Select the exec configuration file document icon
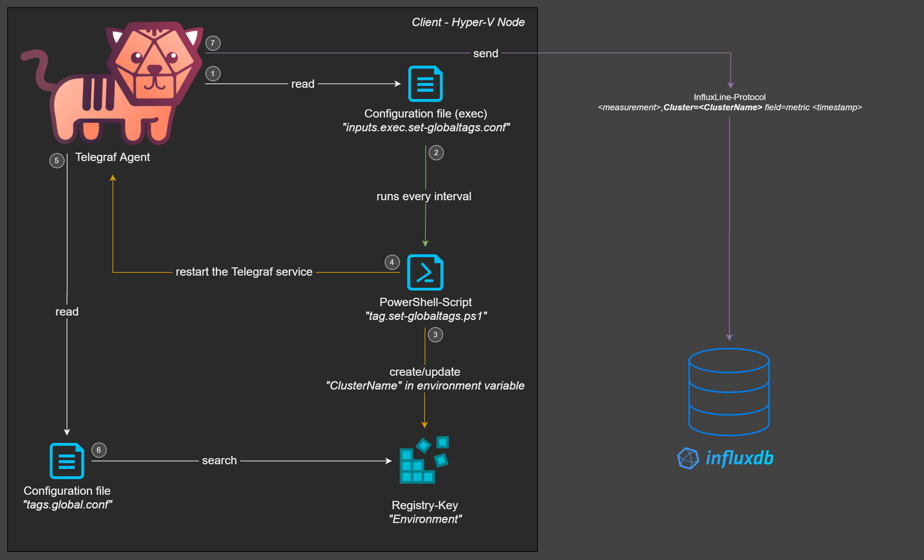 click(425, 83)
